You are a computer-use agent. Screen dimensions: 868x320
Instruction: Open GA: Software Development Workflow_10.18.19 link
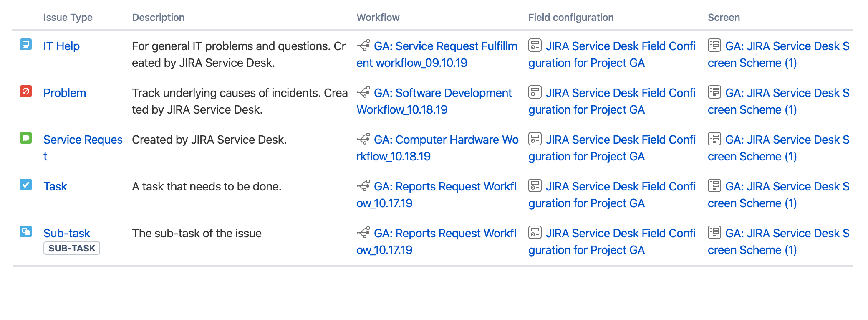434,101
